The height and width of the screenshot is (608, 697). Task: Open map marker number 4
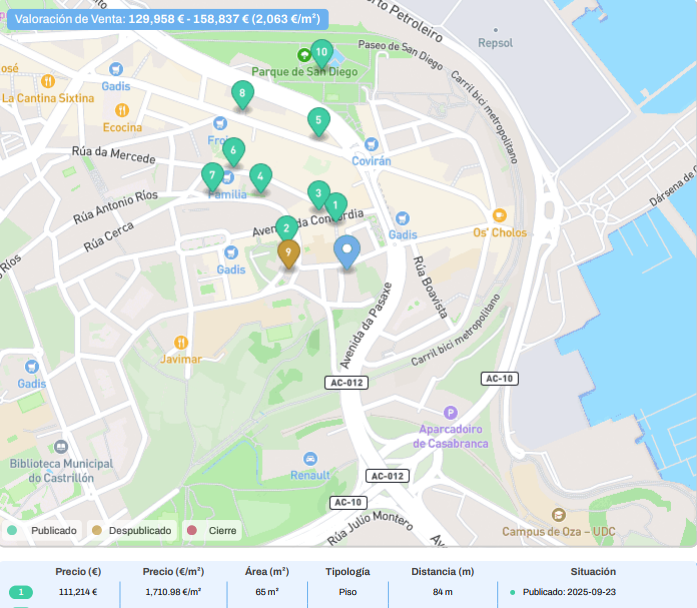(260, 177)
